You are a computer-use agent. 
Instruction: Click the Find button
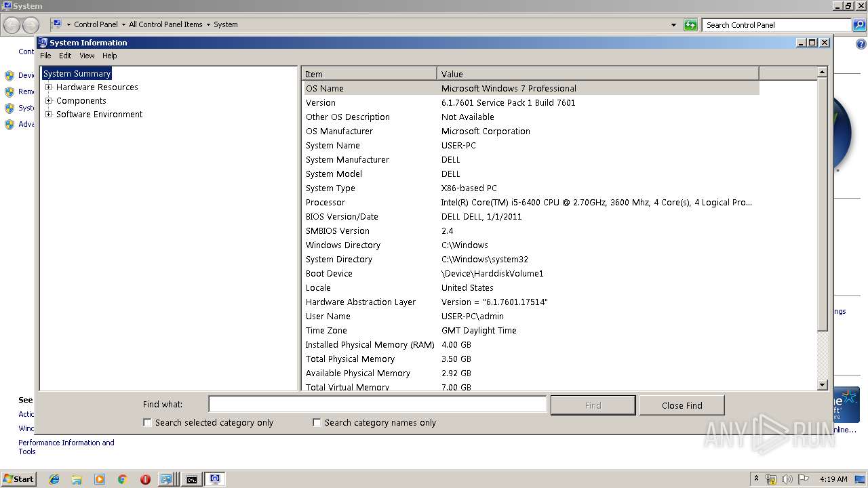click(593, 405)
